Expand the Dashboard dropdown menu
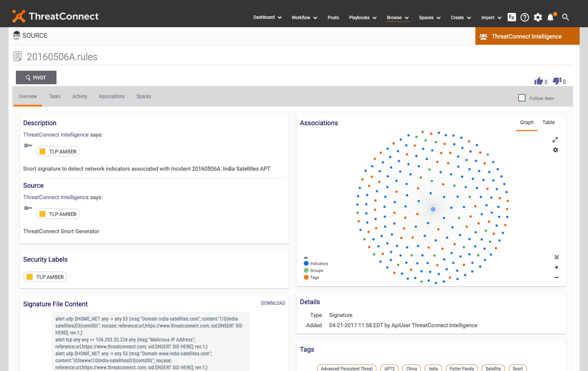 tap(267, 17)
